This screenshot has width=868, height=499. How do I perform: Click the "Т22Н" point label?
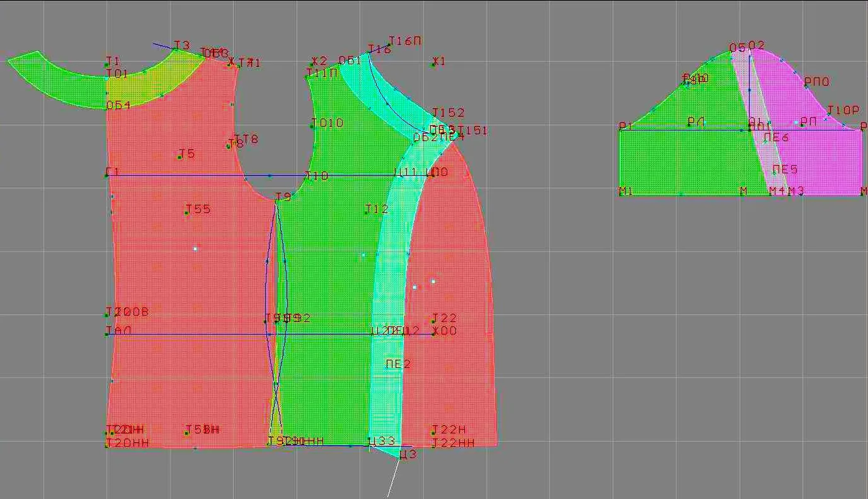click(449, 430)
